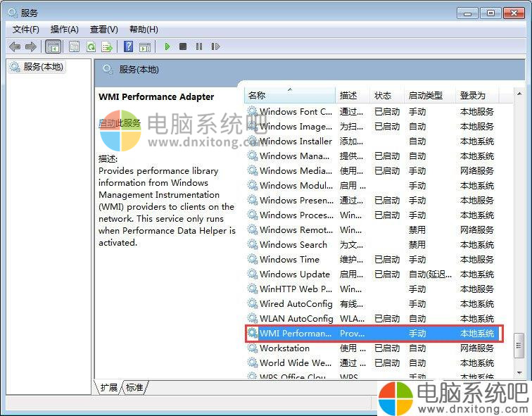Select Windows Search service name
The width and height of the screenshot is (532, 416).
[x=293, y=245]
